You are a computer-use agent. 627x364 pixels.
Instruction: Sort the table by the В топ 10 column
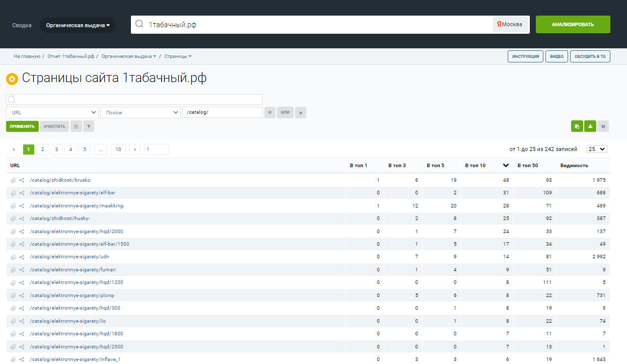pos(486,165)
